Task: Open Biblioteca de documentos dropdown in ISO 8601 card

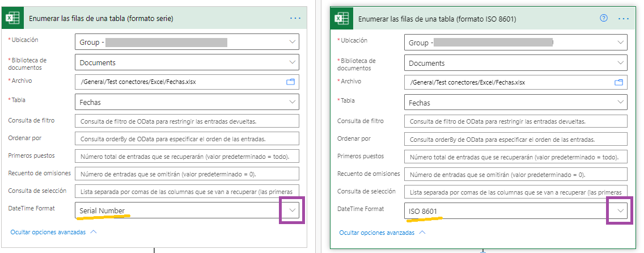Action: coord(620,63)
